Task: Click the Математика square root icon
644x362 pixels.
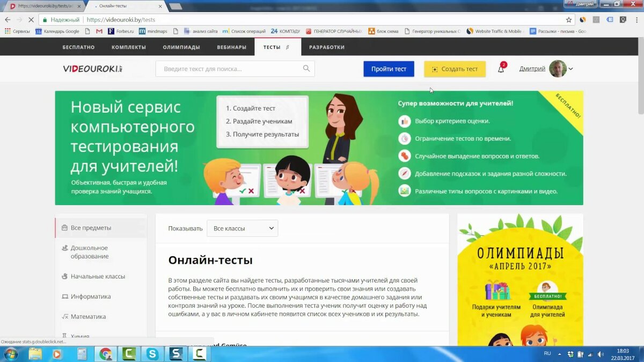Action: pyautogui.click(x=64, y=316)
